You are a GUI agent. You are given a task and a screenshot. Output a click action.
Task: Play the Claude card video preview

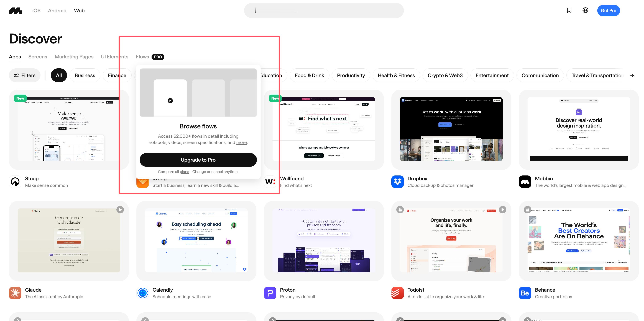pos(120,210)
